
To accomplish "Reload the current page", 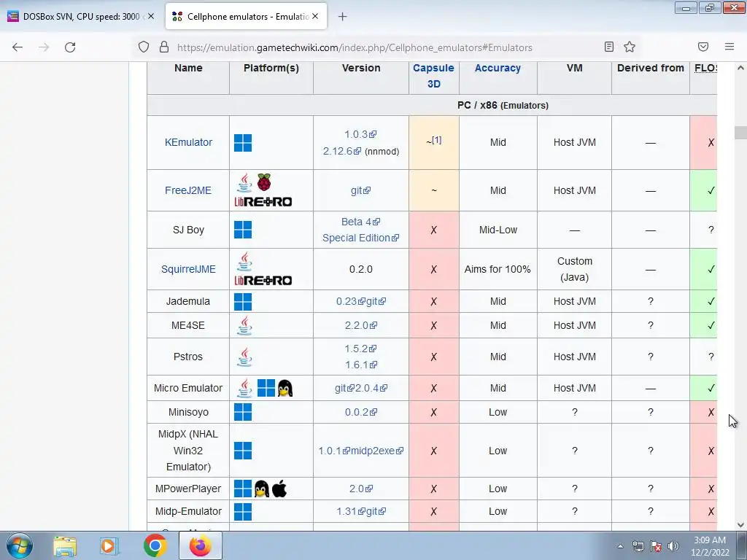I will tap(70, 47).
